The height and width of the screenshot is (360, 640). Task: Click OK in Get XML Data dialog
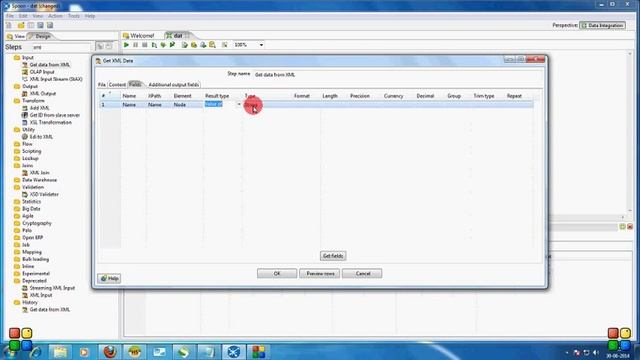(277, 273)
